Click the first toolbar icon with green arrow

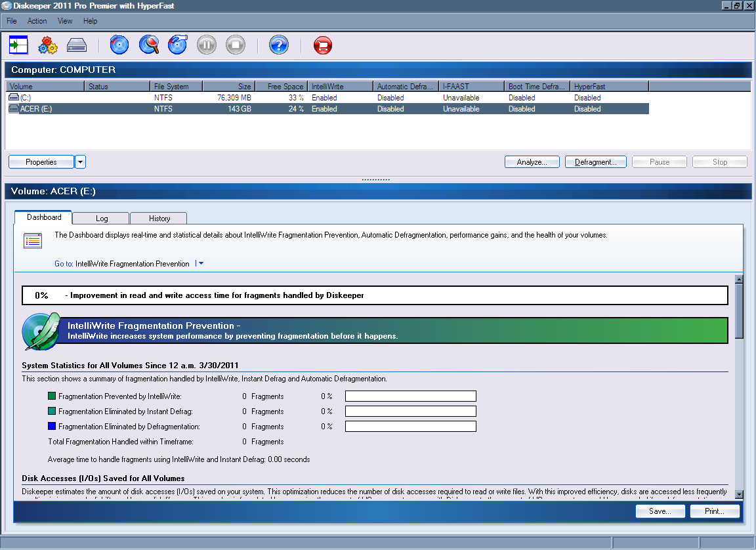(18, 45)
